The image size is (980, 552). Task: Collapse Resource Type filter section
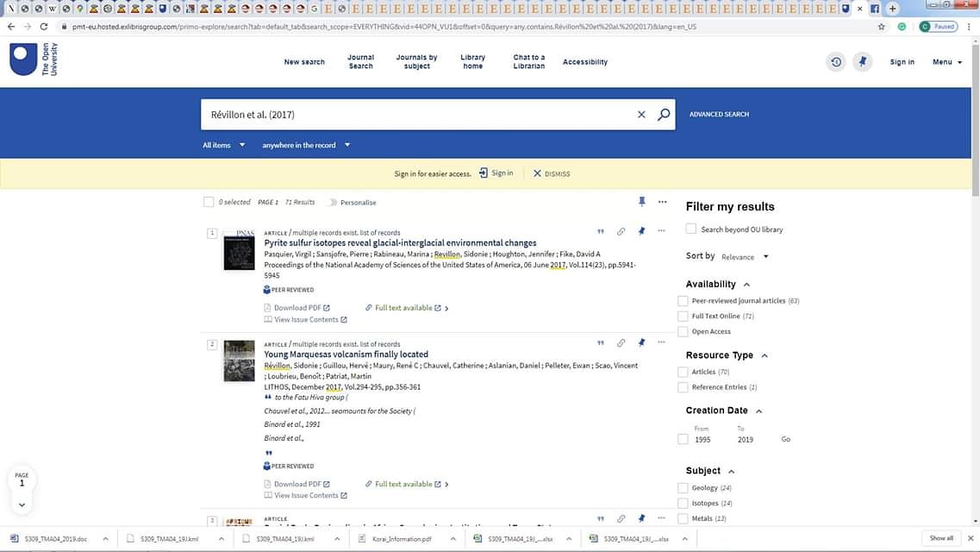765,355
